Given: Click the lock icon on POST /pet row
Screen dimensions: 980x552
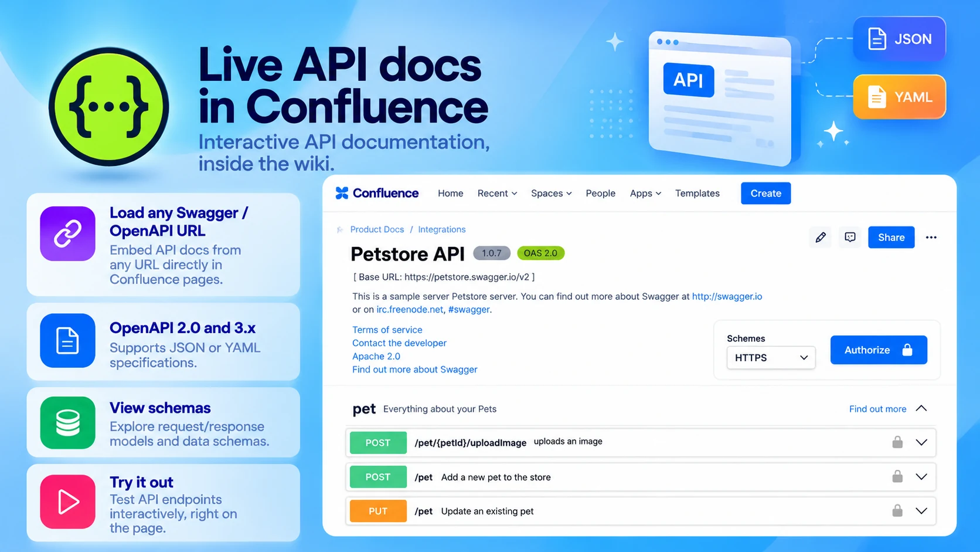Looking at the screenshot, I should 897,476.
